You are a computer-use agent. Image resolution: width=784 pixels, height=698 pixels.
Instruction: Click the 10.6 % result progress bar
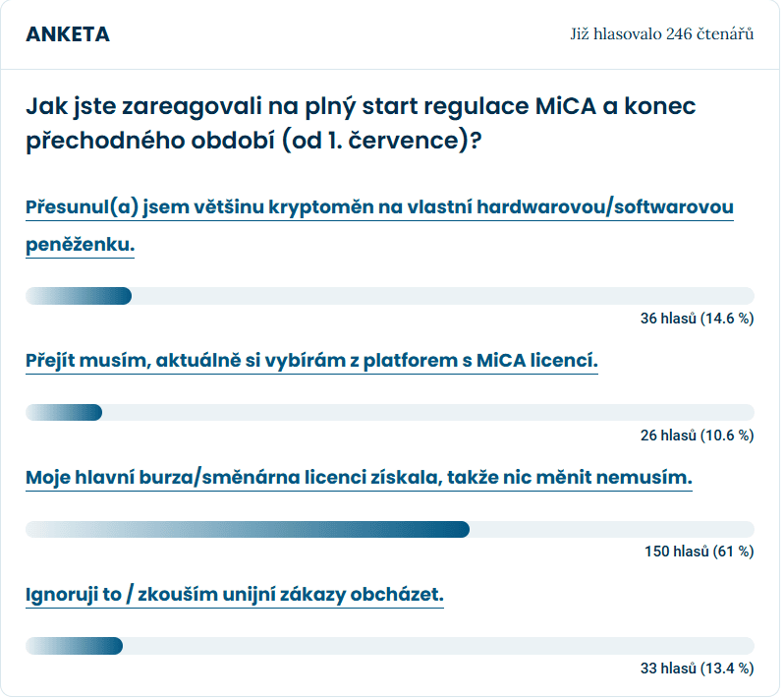point(390,412)
